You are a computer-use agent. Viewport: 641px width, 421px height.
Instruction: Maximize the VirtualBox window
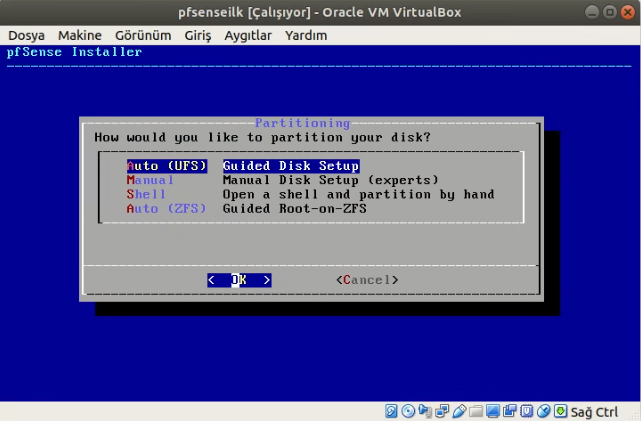[x=610, y=12]
